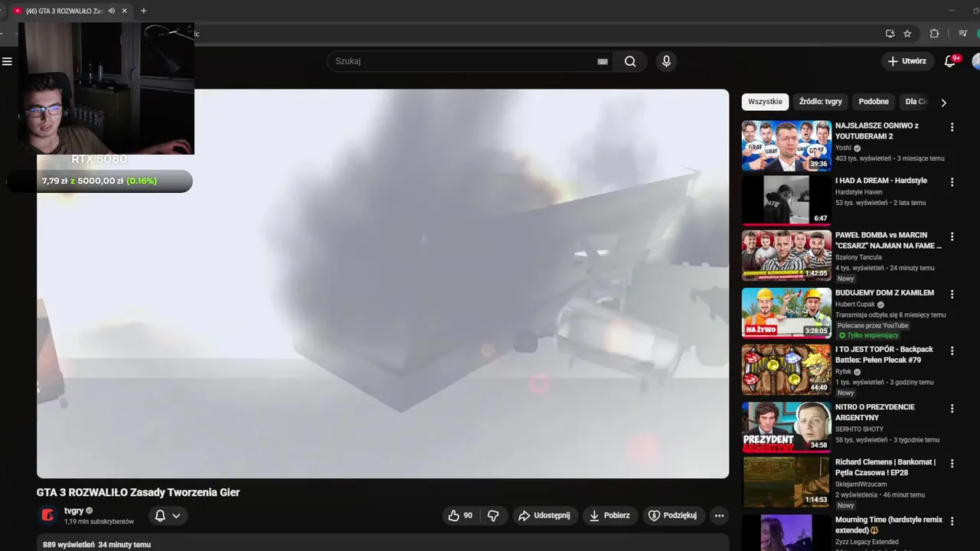Open options menu for NAJSŁABSZE OGNIWO video

pyautogui.click(x=952, y=127)
